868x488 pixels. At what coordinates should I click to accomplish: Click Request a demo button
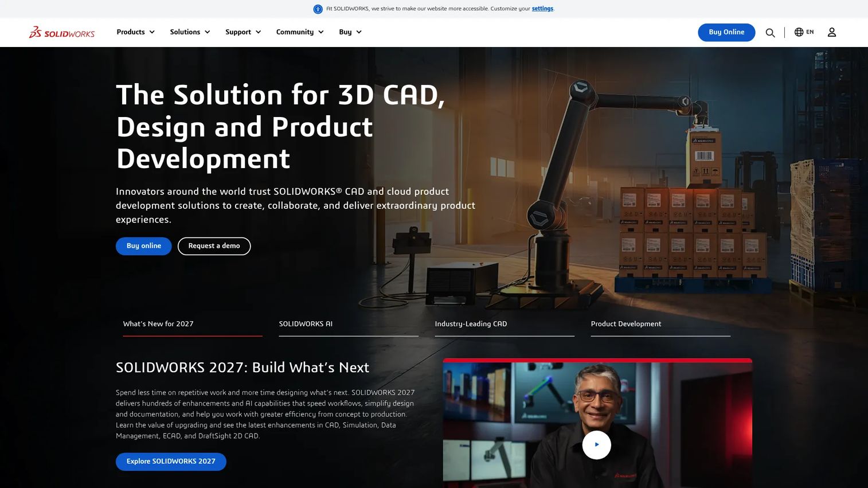tap(214, 246)
